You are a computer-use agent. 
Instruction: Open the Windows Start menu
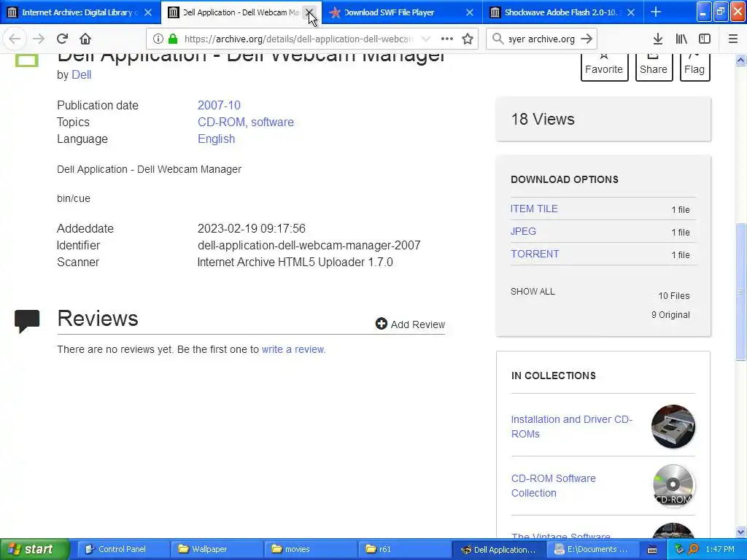(x=34, y=549)
